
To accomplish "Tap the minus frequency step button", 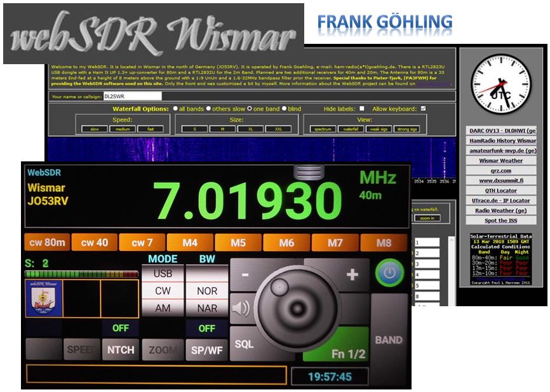I will click(x=245, y=275).
